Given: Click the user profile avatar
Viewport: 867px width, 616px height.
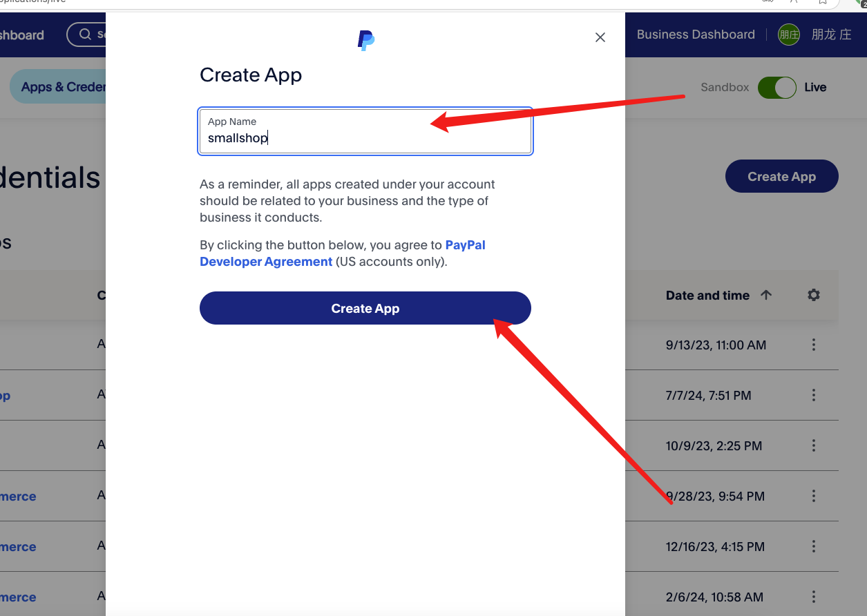Looking at the screenshot, I should tap(789, 35).
